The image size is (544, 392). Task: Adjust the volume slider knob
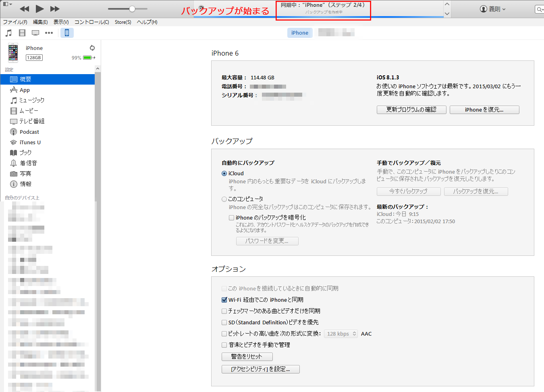(x=132, y=8)
